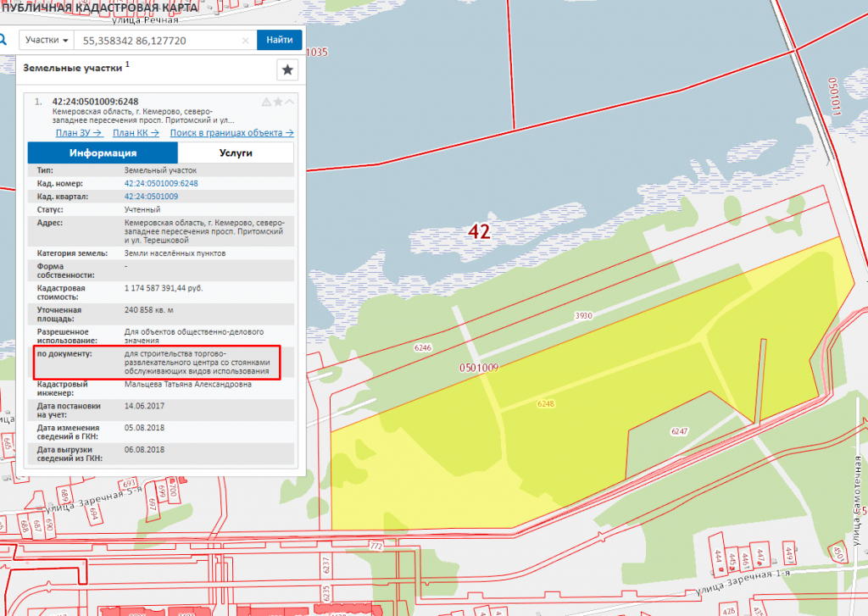Open the План КК link
Viewport: 868px width, 616px height.
[136, 132]
